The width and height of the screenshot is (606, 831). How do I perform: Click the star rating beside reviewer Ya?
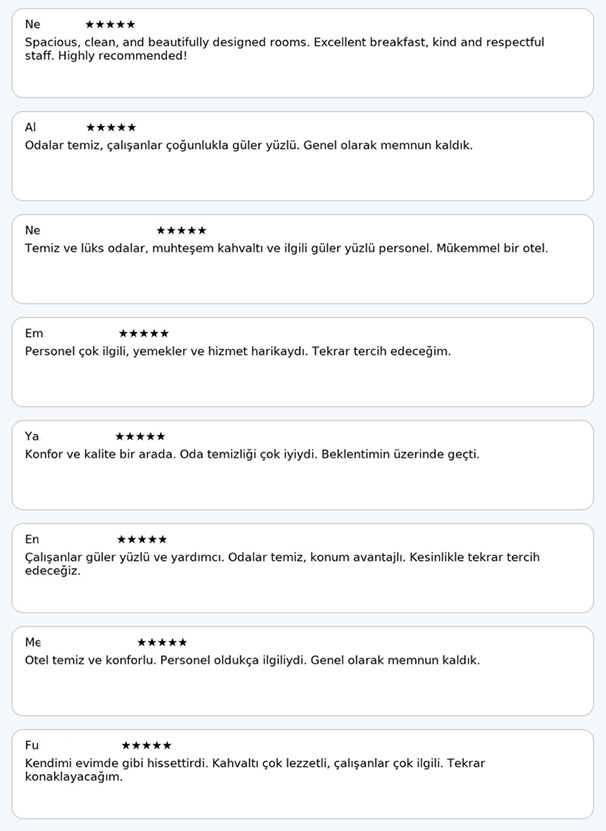pos(140,436)
